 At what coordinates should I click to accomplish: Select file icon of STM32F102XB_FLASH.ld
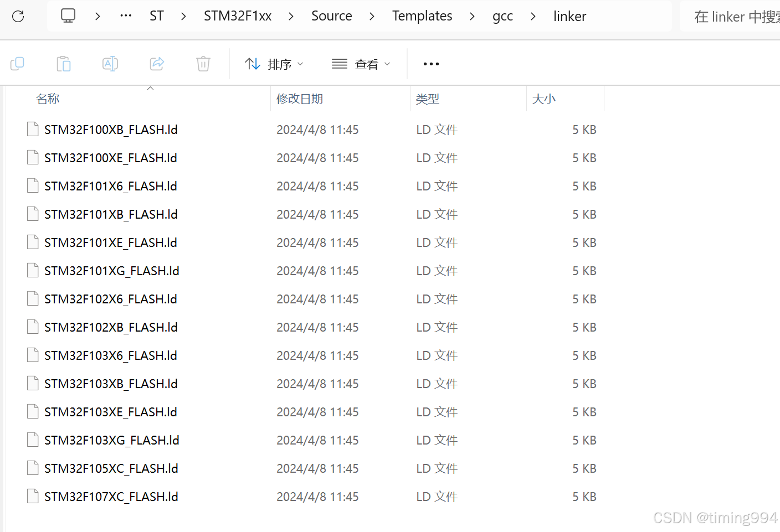(33, 327)
